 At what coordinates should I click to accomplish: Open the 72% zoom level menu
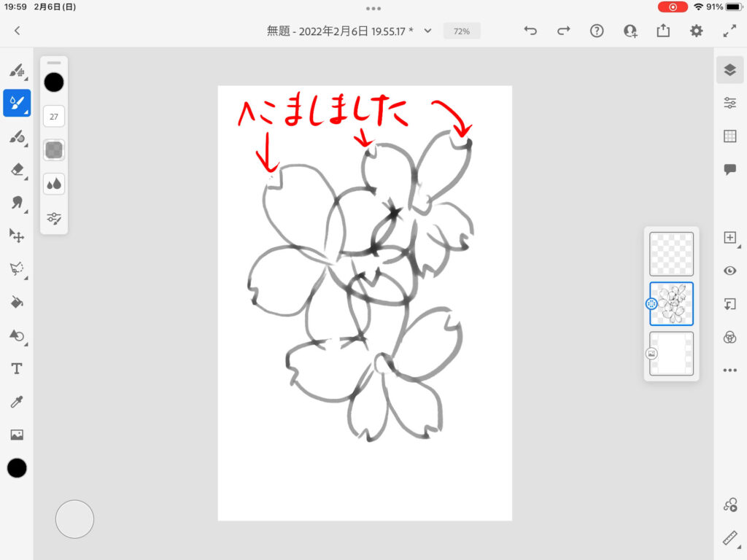pos(461,31)
